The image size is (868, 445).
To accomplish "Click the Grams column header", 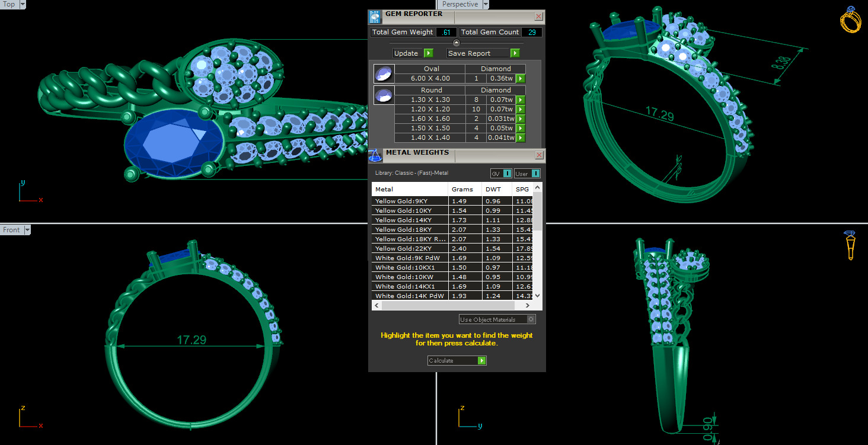I will 465,190.
